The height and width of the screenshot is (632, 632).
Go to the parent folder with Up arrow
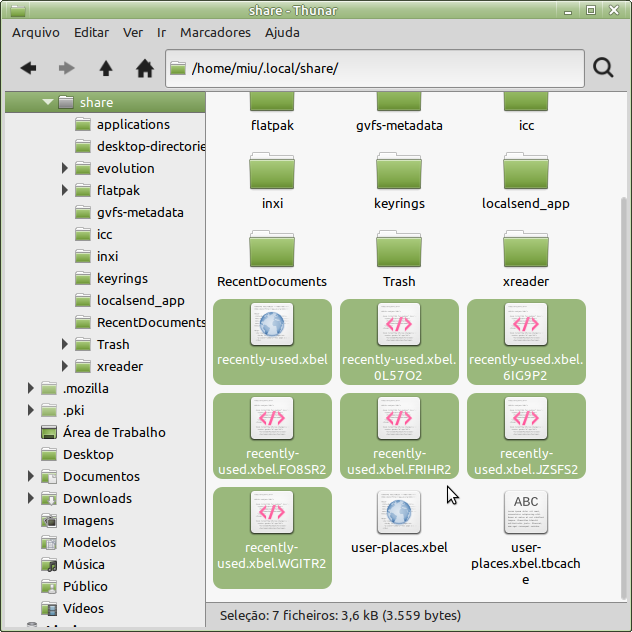point(106,68)
